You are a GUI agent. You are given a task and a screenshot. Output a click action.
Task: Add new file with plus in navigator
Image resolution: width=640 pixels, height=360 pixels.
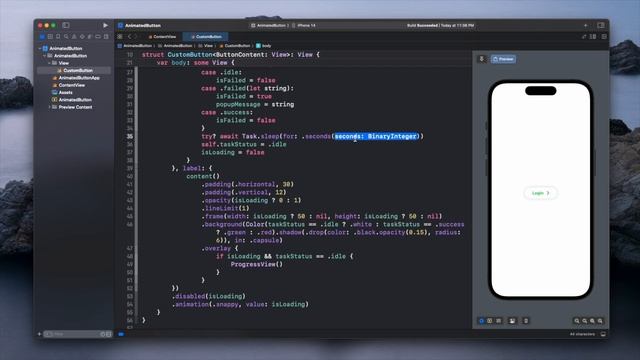[x=40, y=334]
